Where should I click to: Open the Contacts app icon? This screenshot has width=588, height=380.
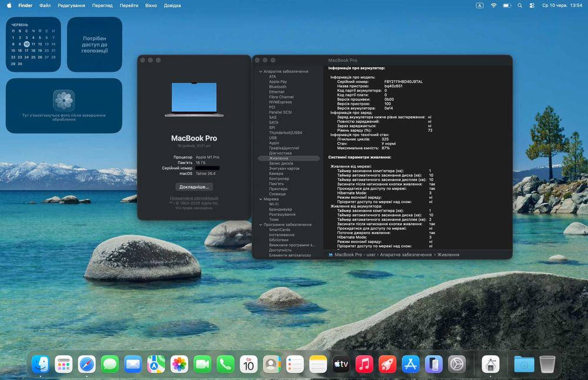click(272, 364)
